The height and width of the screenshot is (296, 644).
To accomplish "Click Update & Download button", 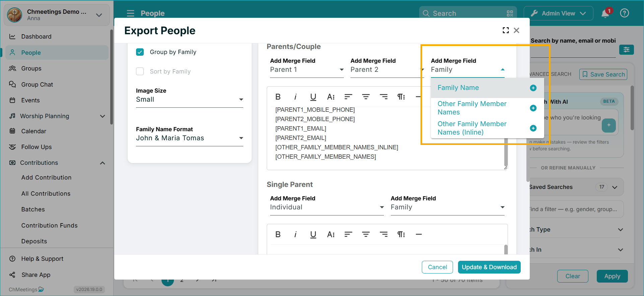I will (489, 267).
